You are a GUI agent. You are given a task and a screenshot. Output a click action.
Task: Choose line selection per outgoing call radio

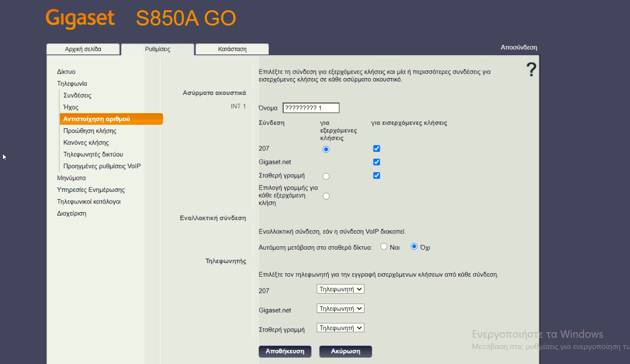(326, 196)
